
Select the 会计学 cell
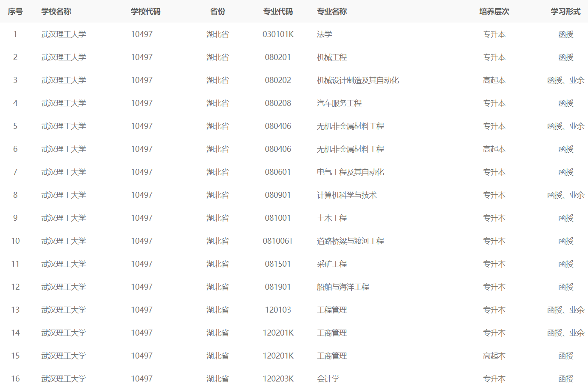(x=328, y=379)
